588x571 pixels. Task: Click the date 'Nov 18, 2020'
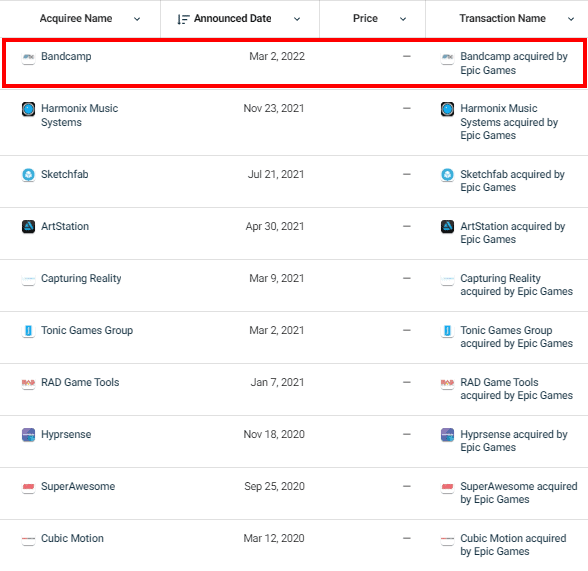274,434
